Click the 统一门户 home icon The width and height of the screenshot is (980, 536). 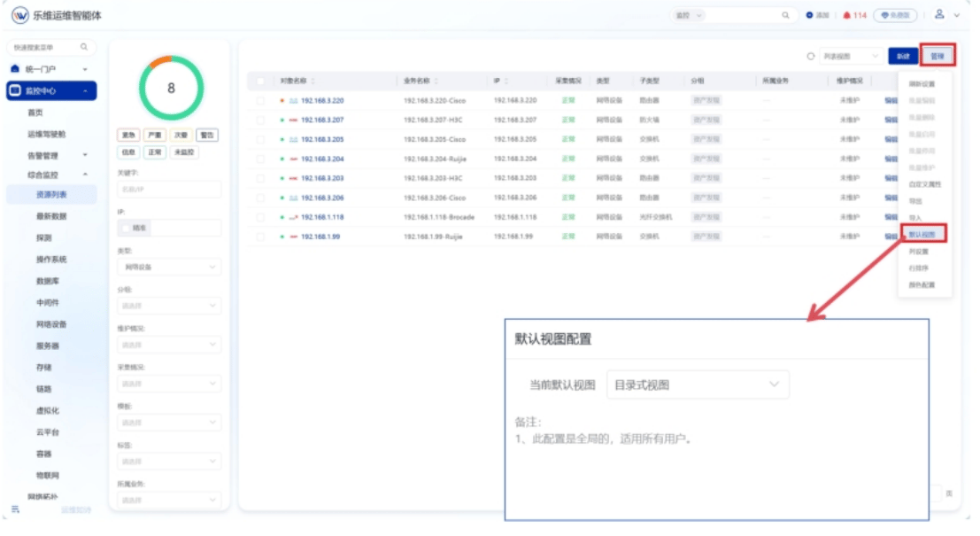(15, 69)
